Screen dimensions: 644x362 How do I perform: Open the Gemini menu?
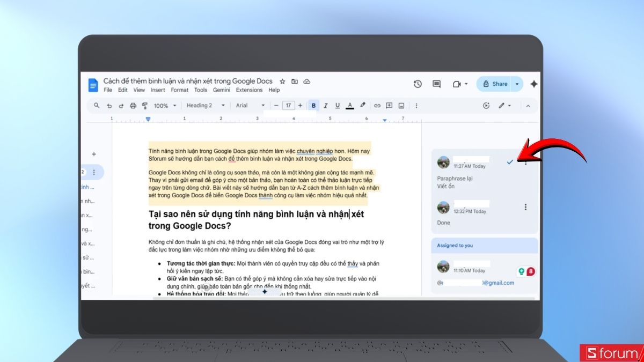222,90
